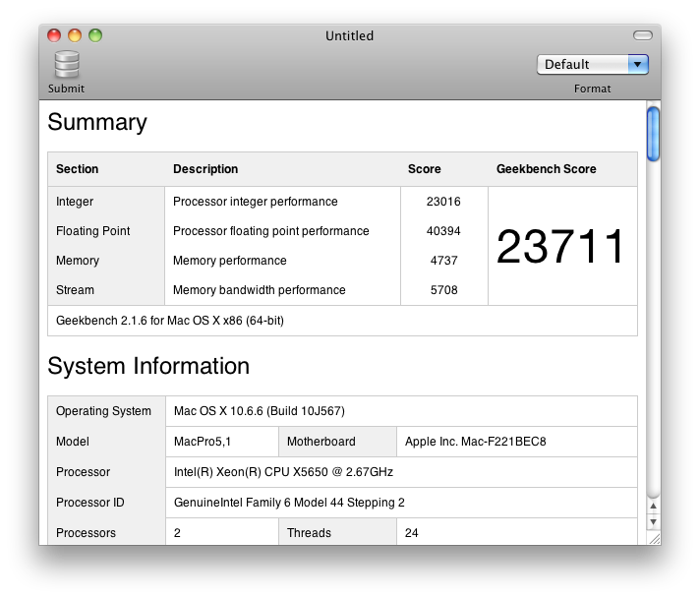Click the Threads label
700x599 pixels.
(x=309, y=533)
